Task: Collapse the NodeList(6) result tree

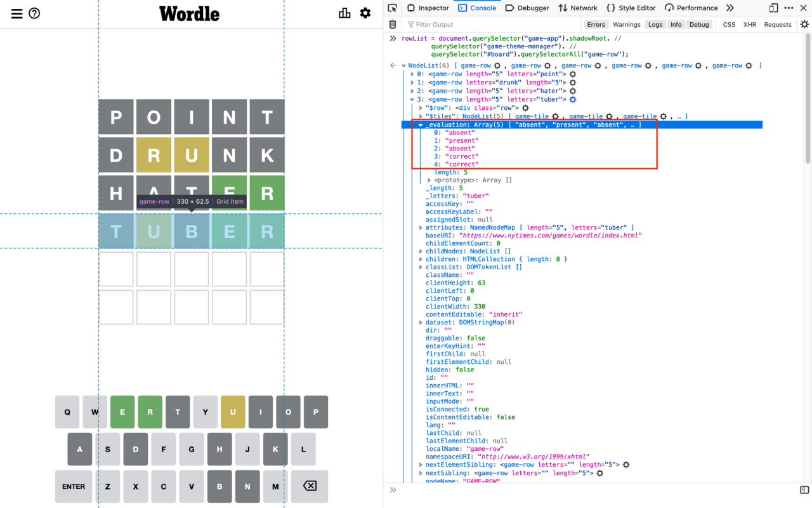Action: (x=403, y=66)
